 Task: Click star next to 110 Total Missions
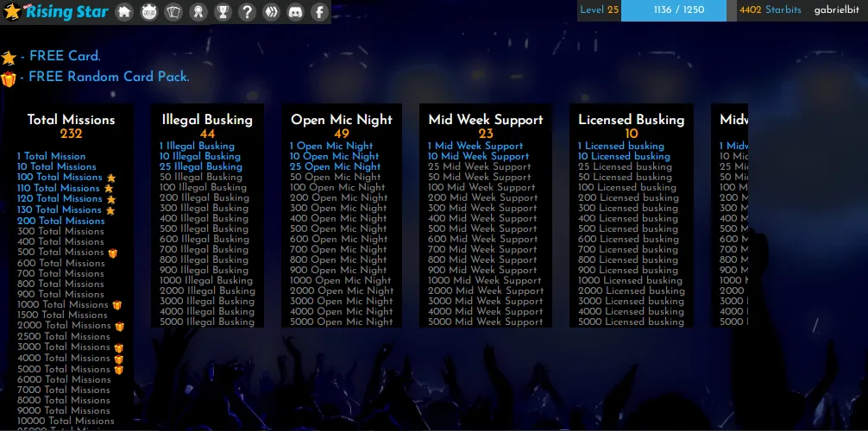click(x=109, y=189)
